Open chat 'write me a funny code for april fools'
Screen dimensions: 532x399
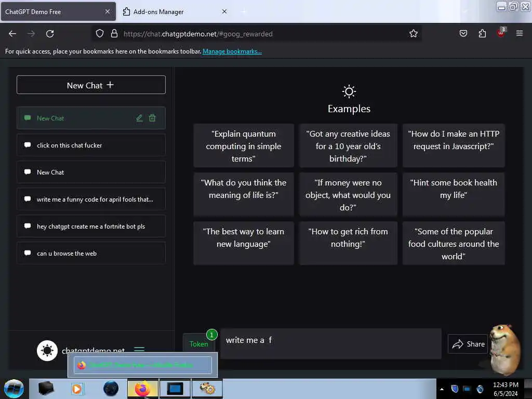tap(91, 199)
